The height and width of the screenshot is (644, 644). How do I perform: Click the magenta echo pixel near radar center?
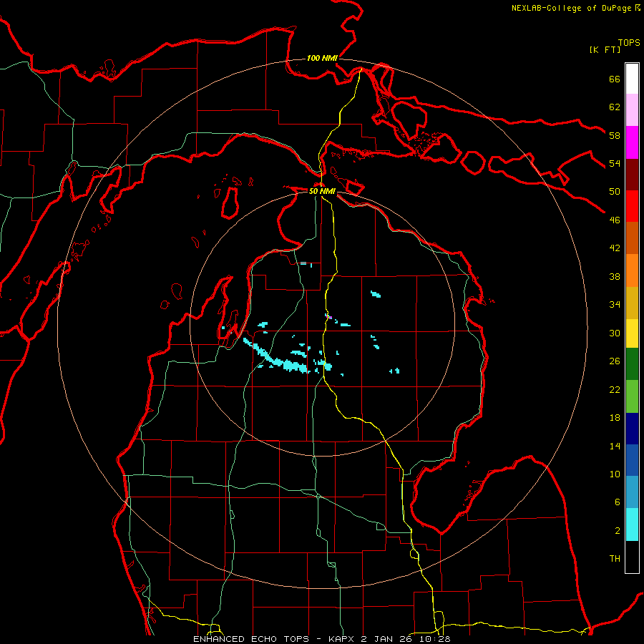(x=330, y=318)
